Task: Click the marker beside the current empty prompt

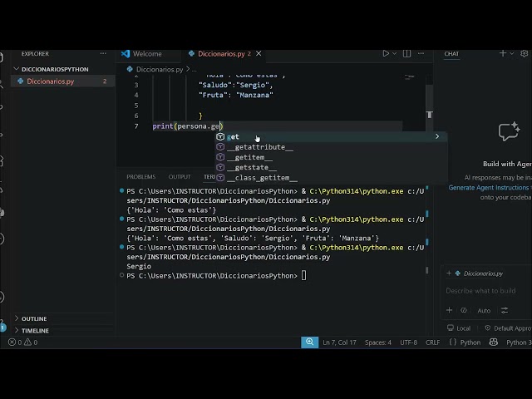Action: pos(121,275)
